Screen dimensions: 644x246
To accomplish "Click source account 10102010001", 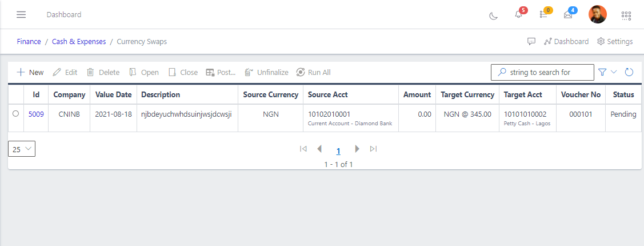I will tap(329, 114).
